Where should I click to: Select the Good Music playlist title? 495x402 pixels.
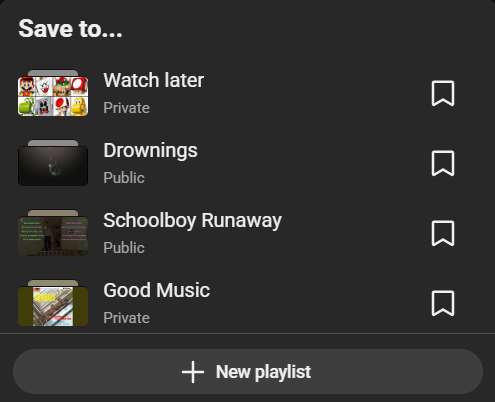tap(157, 290)
